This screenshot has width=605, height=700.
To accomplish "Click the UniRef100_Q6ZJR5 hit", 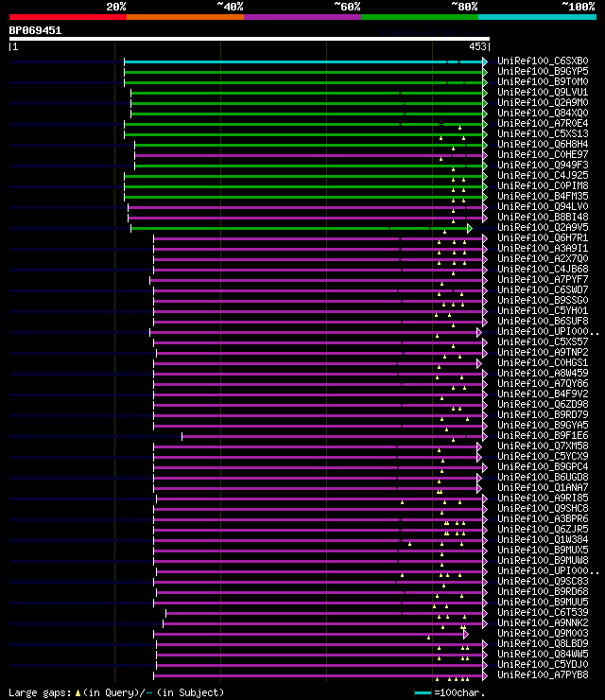I will 543,529.
